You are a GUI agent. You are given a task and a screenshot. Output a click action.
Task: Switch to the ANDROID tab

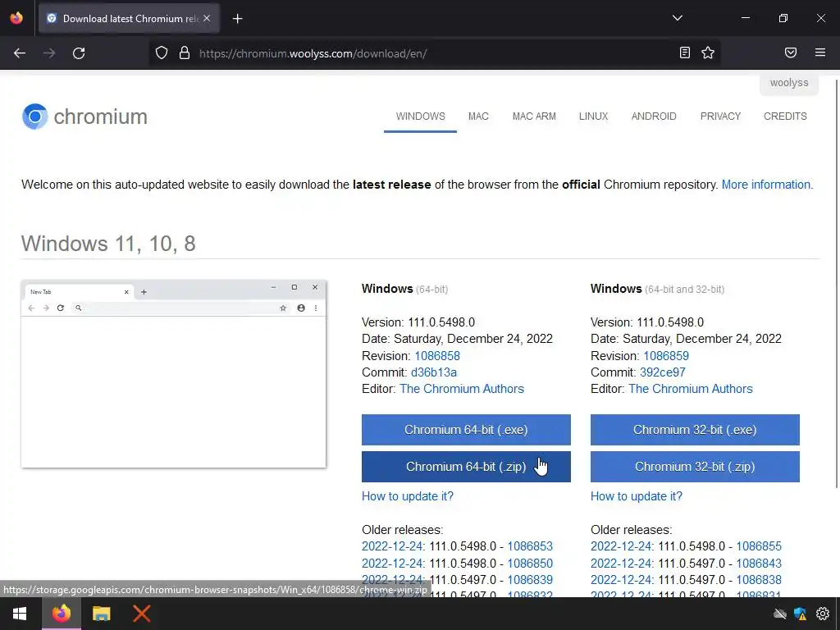coord(654,116)
